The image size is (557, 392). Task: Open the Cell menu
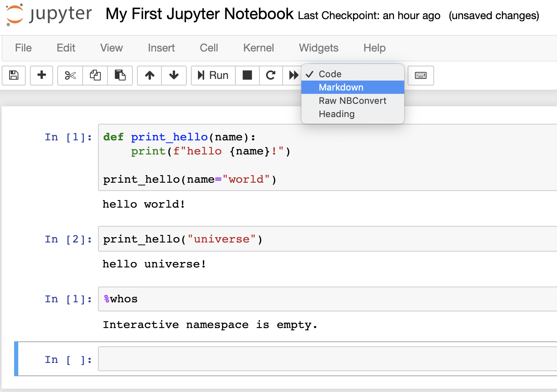coord(209,48)
